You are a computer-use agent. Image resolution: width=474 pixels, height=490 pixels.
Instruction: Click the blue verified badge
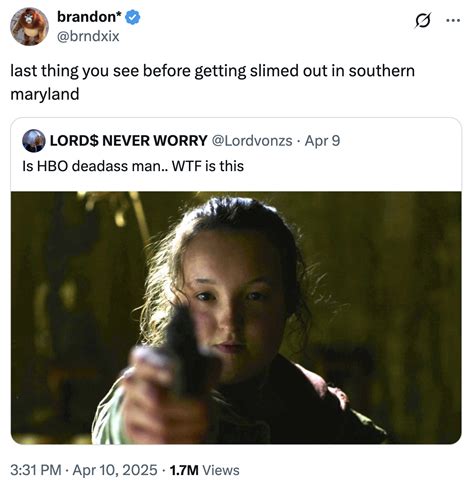pyautogui.click(x=133, y=17)
